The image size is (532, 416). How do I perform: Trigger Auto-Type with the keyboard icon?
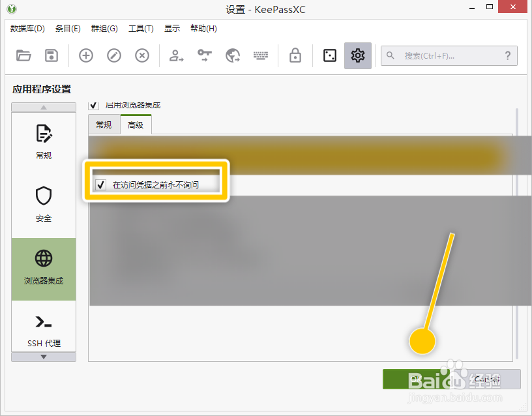pos(261,55)
